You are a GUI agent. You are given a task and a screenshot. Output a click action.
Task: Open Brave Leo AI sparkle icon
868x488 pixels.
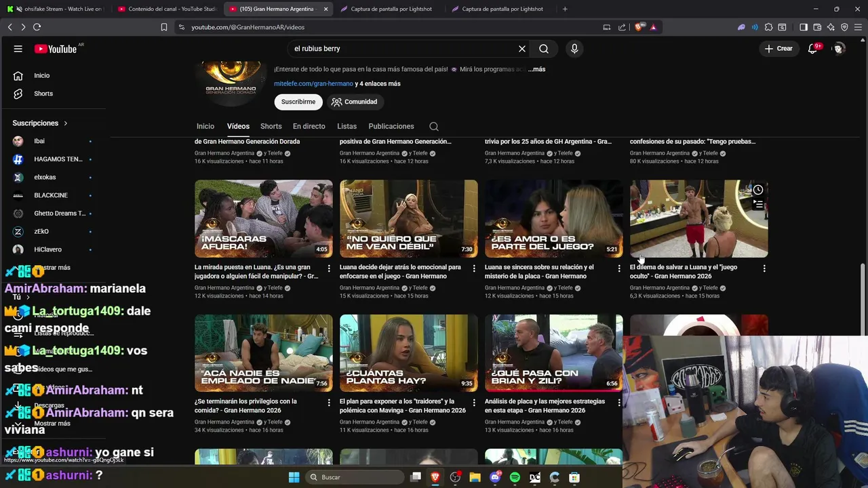[x=831, y=27]
